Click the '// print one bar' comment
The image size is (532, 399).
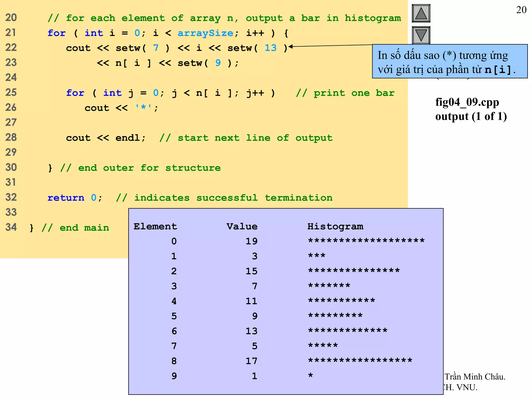[345, 93]
